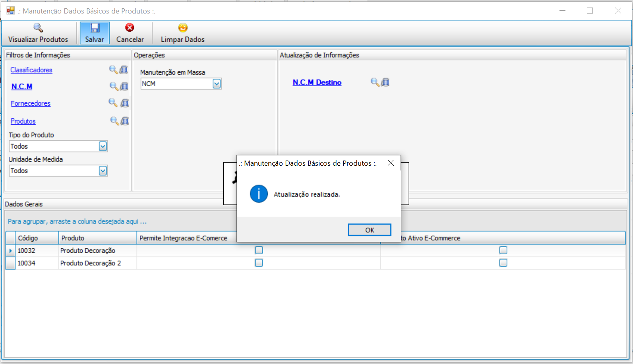Click the Manutenção em Massa label
Screen dimensions: 633x364
pos(172,72)
